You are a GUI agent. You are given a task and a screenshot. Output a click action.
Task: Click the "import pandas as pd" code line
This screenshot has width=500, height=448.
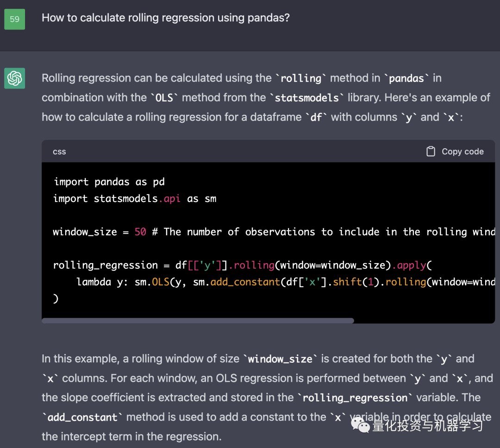109,182
